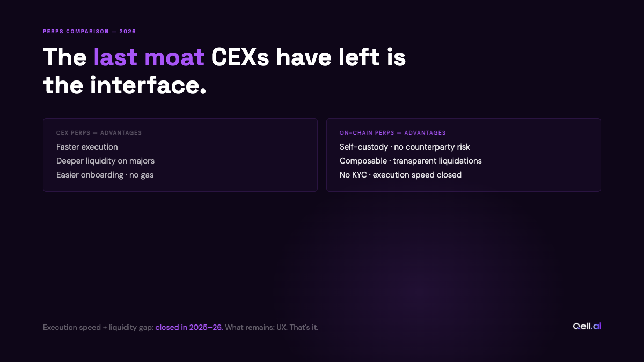
Task: Click the Qell.ai logo
Action: tap(587, 326)
